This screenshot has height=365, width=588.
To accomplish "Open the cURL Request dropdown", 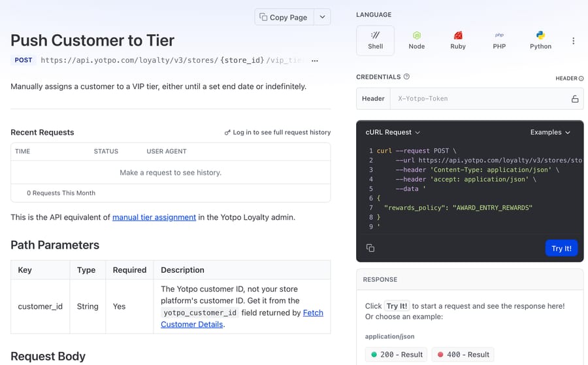I will pyautogui.click(x=393, y=132).
